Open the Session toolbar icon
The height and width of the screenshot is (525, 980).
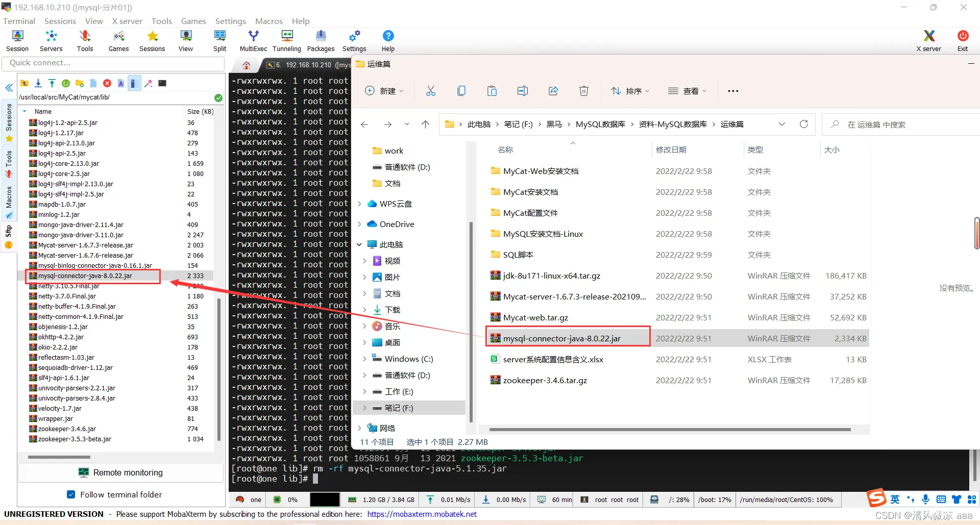tap(17, 40)
